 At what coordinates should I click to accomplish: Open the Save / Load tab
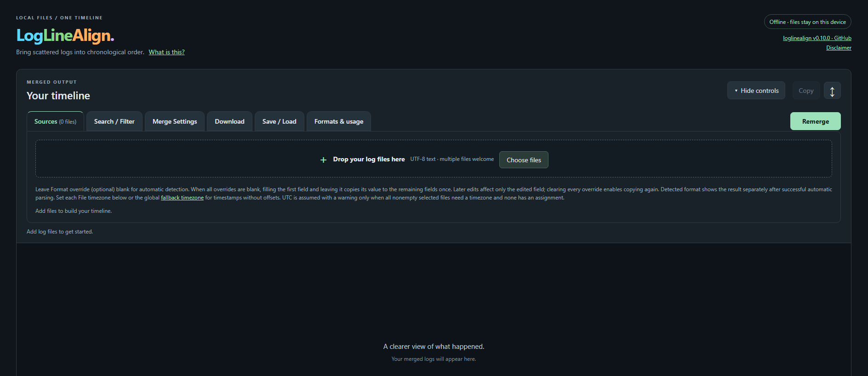pos(280,121)
